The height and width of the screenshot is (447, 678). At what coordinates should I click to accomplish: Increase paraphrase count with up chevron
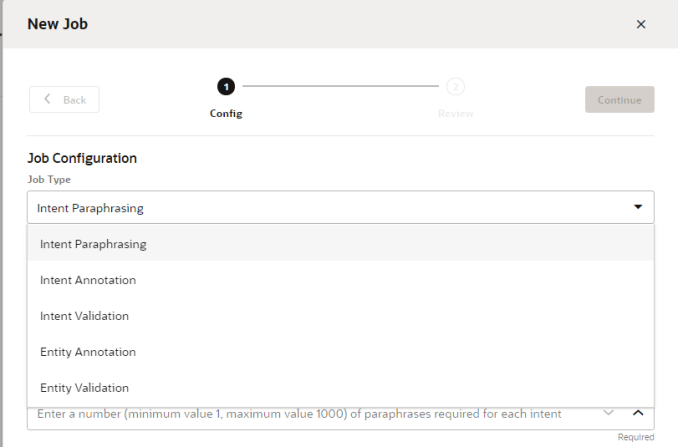tap(637, 413)
